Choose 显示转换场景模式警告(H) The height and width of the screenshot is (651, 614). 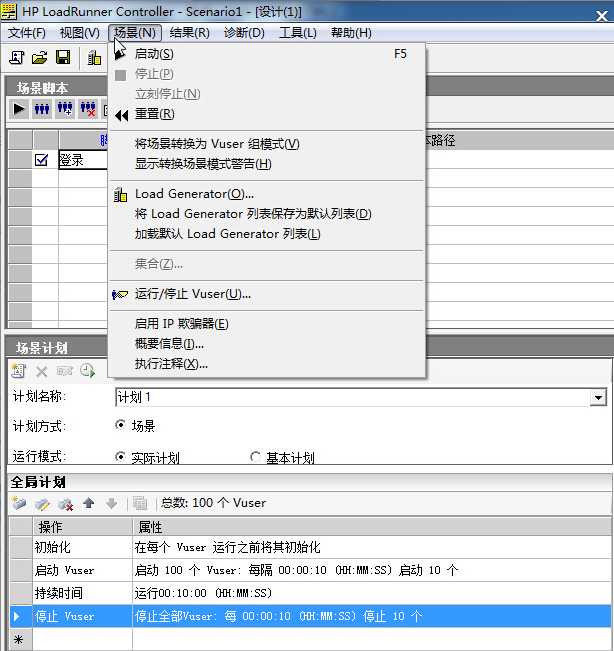267,164
